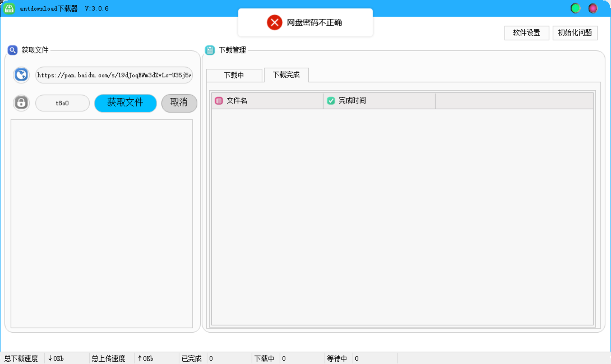The width and height of the screenshot is (611, 364).
Task: Open 软件设置 settings
Action: pos(527,33)
